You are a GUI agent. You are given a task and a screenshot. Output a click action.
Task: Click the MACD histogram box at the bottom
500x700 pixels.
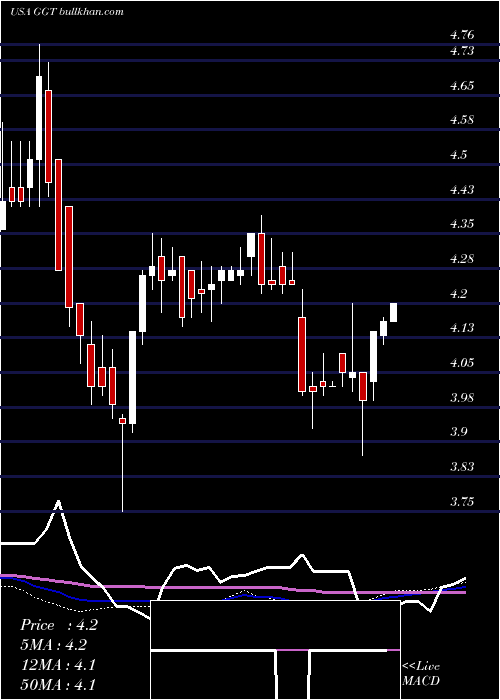(275, 650)
